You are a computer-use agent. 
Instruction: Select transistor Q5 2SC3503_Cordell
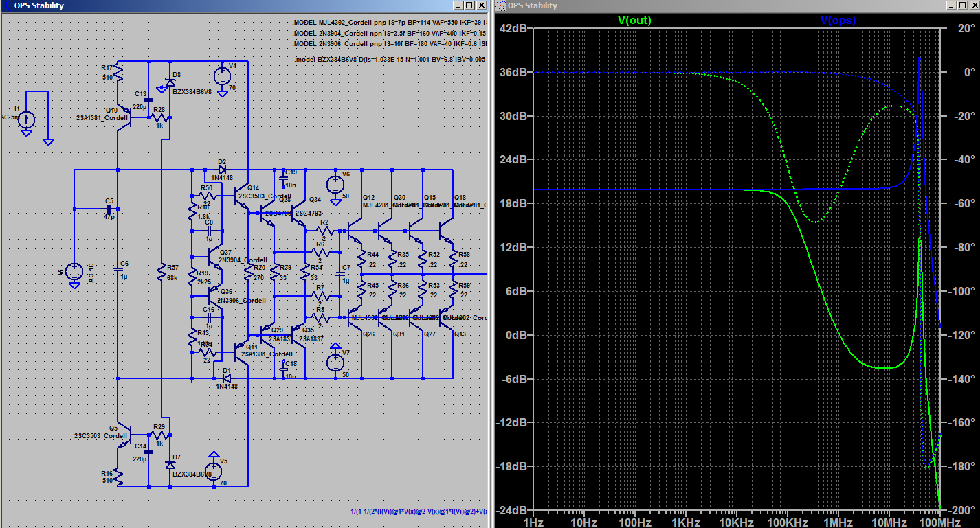(123, 435)
